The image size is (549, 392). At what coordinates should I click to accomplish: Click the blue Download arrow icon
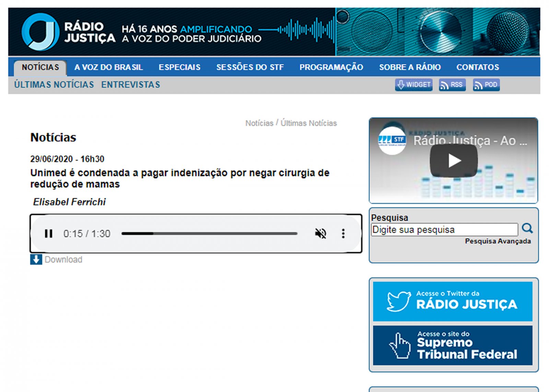(x=36, y=260)
